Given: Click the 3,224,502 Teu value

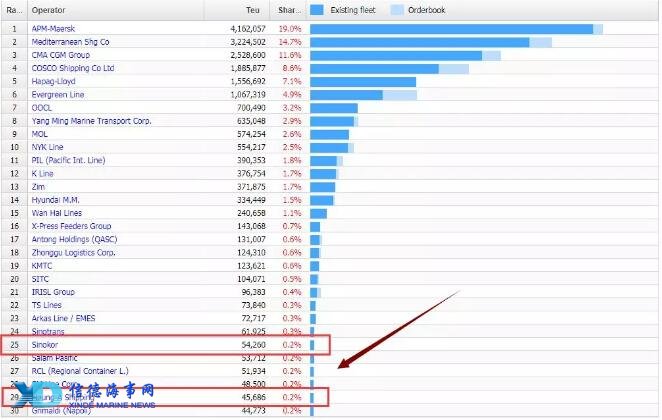Looking at the screenshot, I should (x=248, y=42).
